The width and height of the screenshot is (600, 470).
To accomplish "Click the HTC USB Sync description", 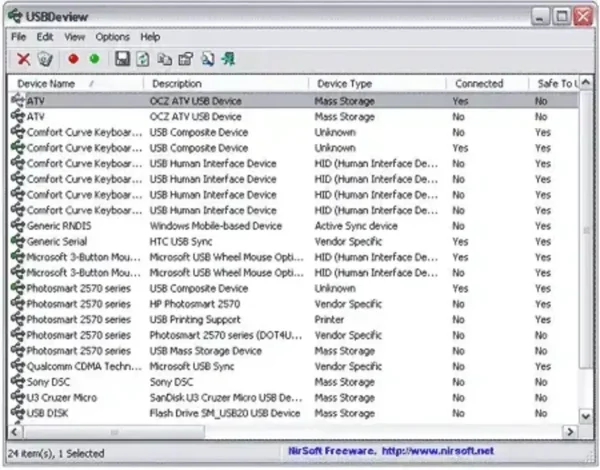I will (x=181, y=242).
